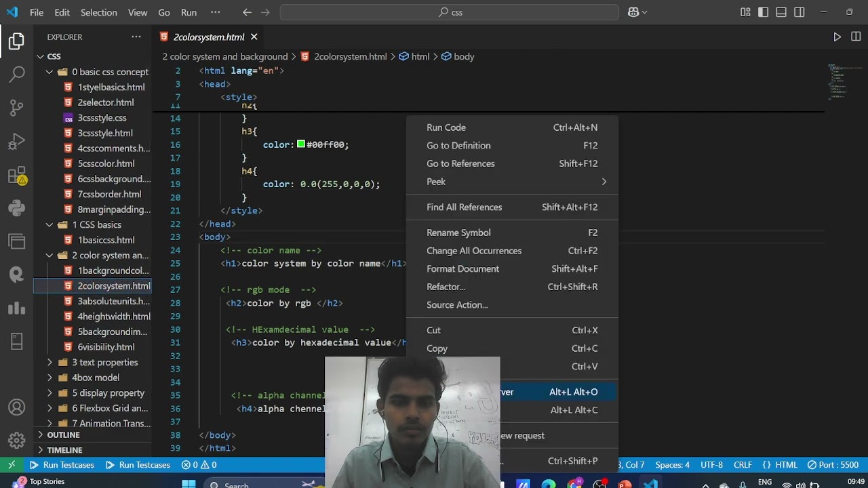
Task: Open the charts icon in activity bar
Action: 17,308
